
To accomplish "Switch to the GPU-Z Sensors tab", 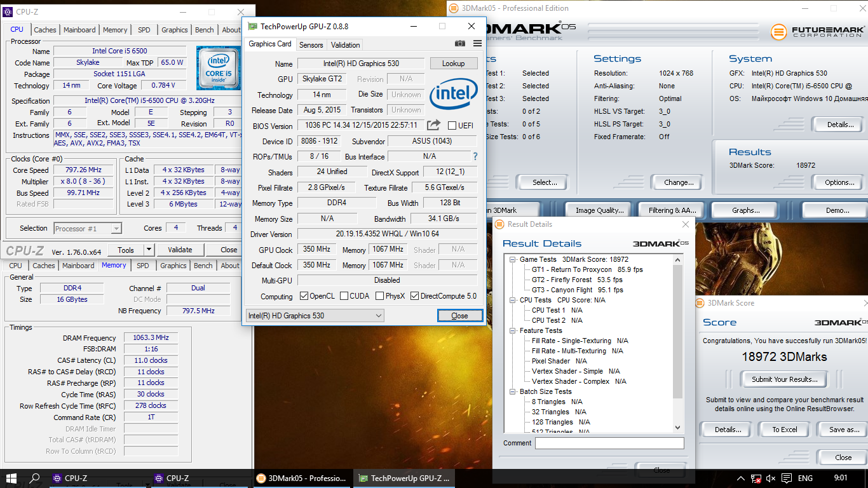I will [x=311, y=44].
